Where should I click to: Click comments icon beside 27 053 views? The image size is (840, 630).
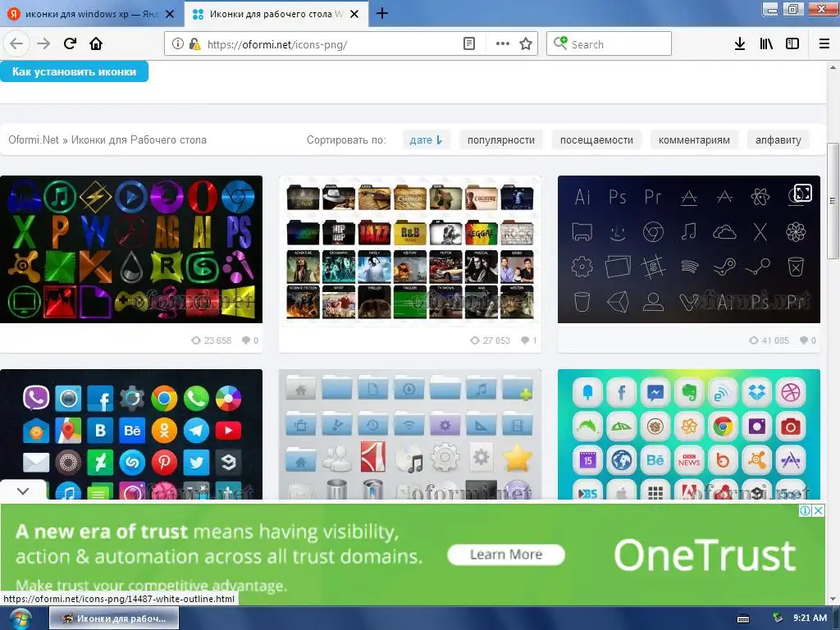point(525,340)
